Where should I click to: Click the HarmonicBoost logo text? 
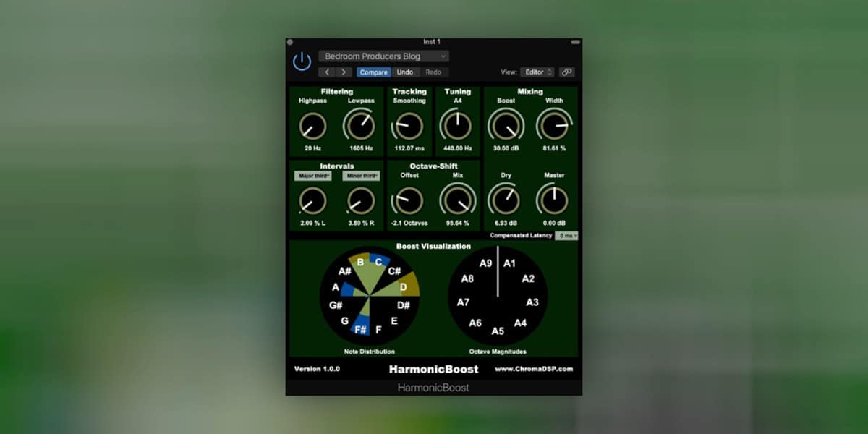pos(433,369)
